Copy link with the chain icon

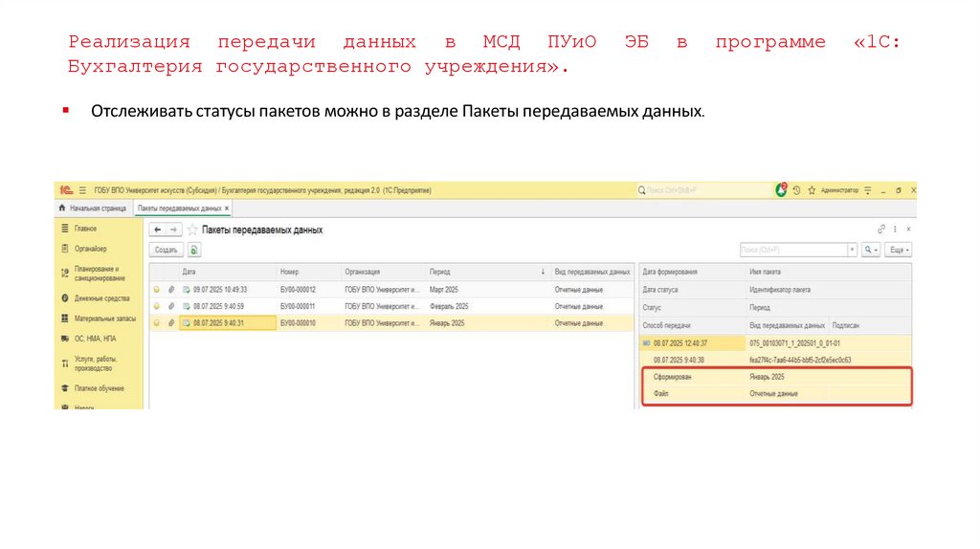(881, 230)
